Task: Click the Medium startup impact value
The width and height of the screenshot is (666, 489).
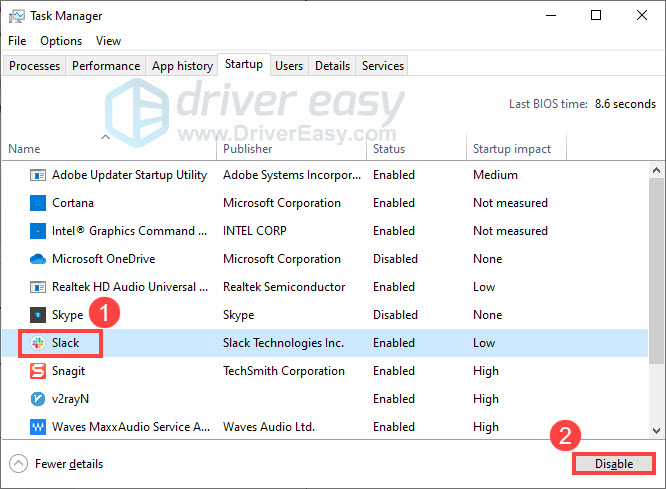Action: click(495, 175)
